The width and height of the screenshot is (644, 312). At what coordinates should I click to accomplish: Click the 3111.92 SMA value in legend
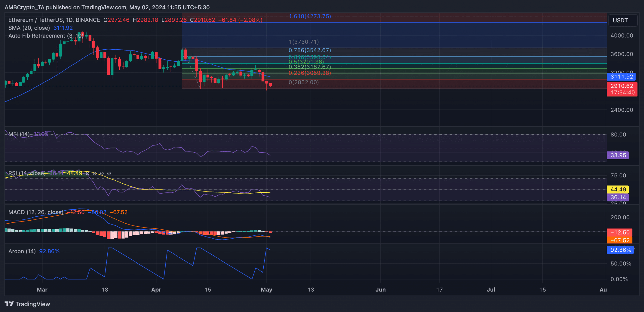pos(63,28)
